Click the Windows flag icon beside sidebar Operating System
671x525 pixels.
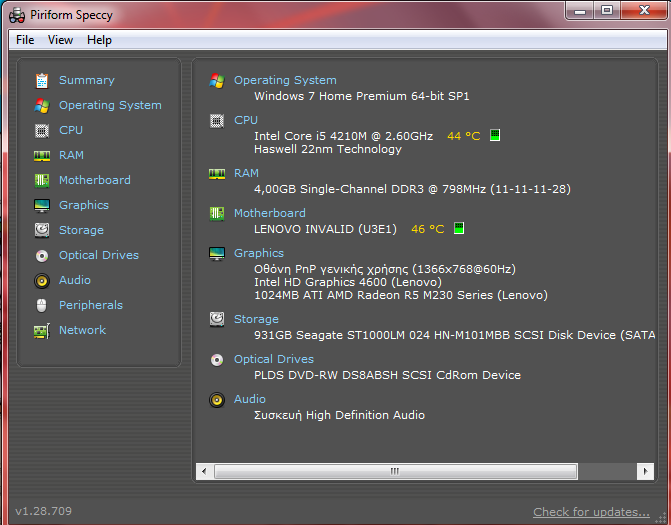[42, 106]
